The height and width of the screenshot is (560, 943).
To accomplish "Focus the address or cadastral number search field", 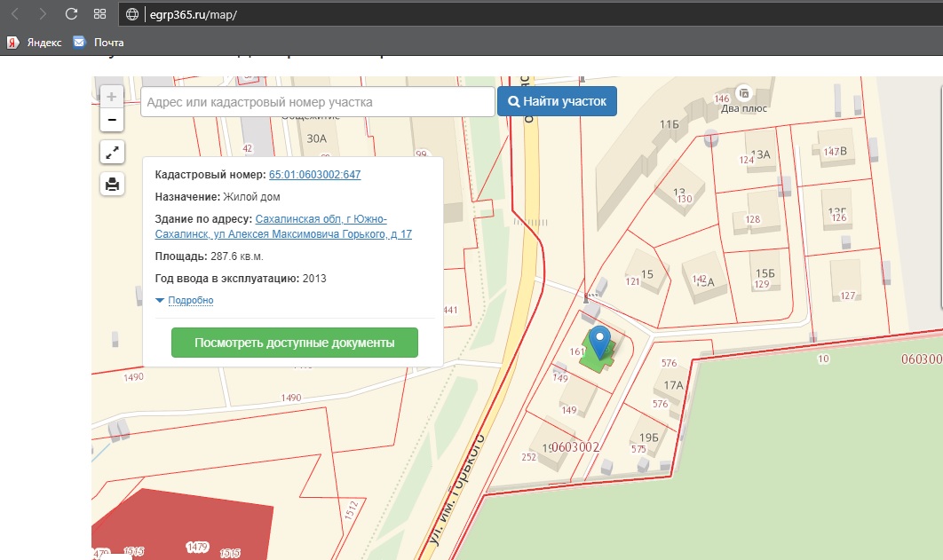I will [317, 102].
